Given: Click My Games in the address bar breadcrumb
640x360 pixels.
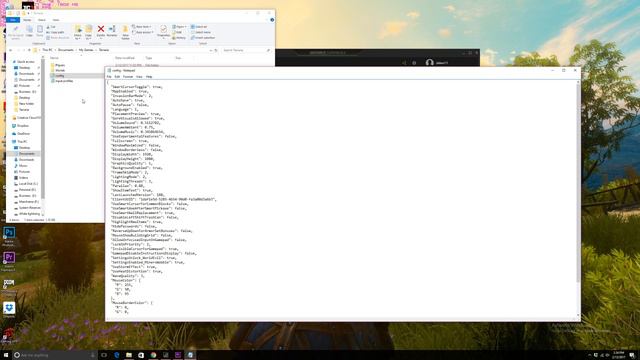Looking at the screenshot, I should click(86, 50).
